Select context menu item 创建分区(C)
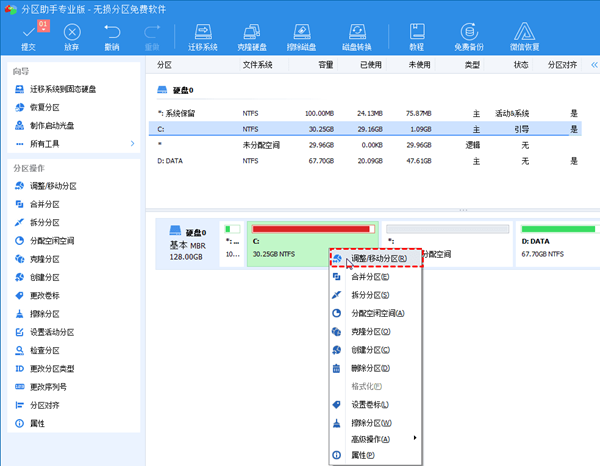The image size is (600, 466). tap(375, 350)
